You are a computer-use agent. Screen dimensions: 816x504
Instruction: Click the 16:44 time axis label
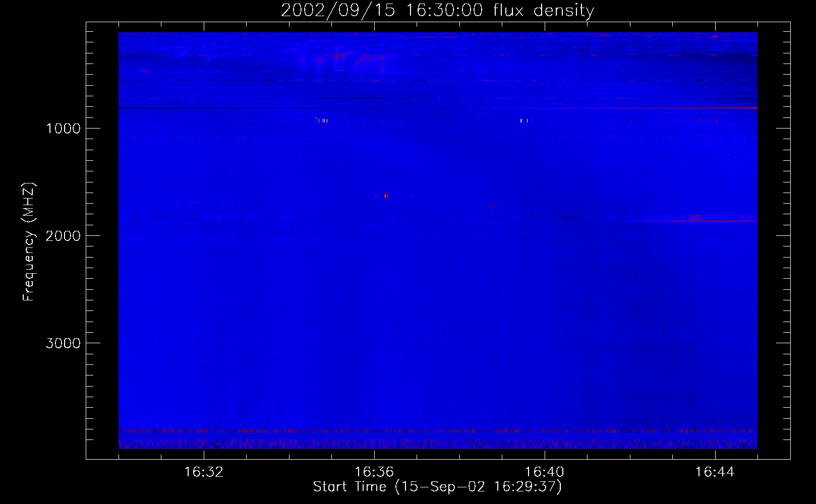tap(715, 472)
